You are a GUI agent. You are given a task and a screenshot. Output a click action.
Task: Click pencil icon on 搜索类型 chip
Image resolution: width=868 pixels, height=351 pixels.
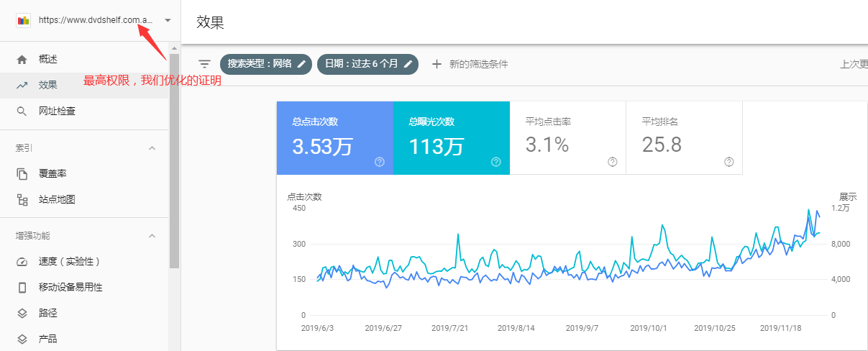coord(302,64)
